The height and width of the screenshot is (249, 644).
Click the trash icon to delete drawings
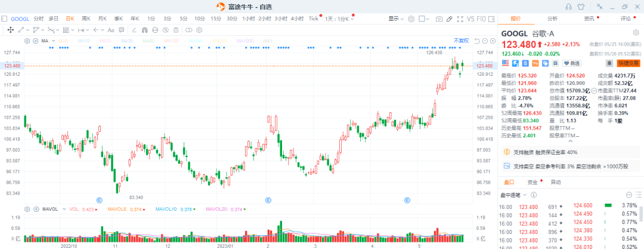pyautogui.click(x=176, y=30)
